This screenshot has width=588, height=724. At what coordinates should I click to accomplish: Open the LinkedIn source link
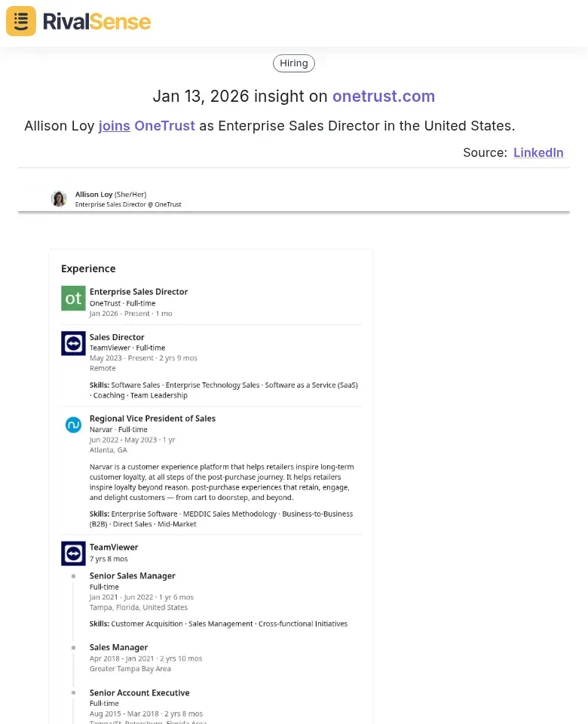[538, 152]
